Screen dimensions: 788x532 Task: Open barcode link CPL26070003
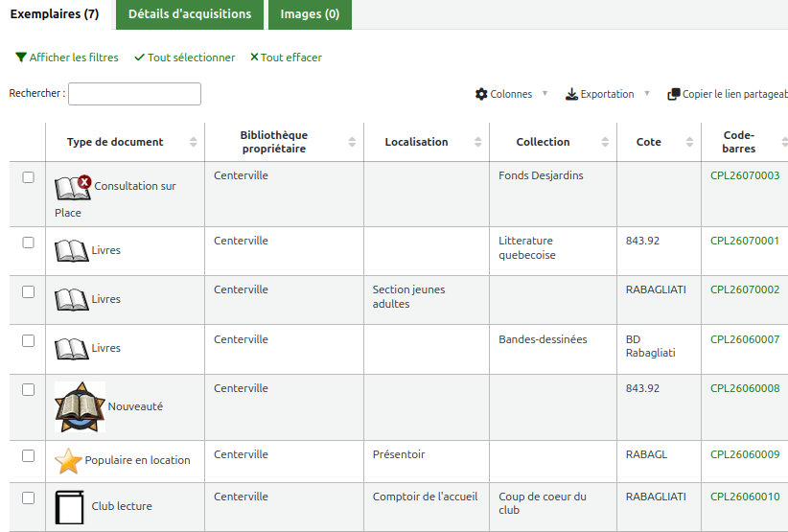click(x=745, y=175)
